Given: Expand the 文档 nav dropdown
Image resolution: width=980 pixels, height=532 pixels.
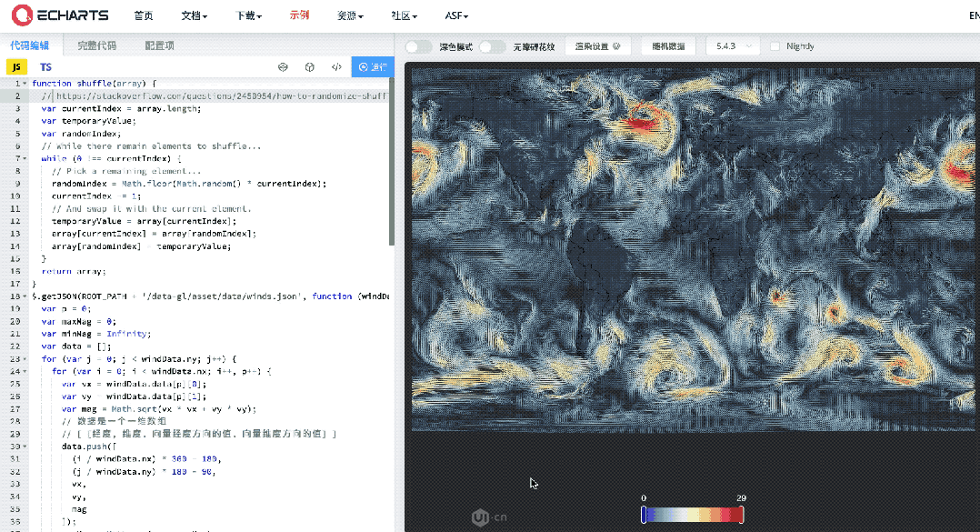Looking at the screenshot, I should [x=194, y=15].
